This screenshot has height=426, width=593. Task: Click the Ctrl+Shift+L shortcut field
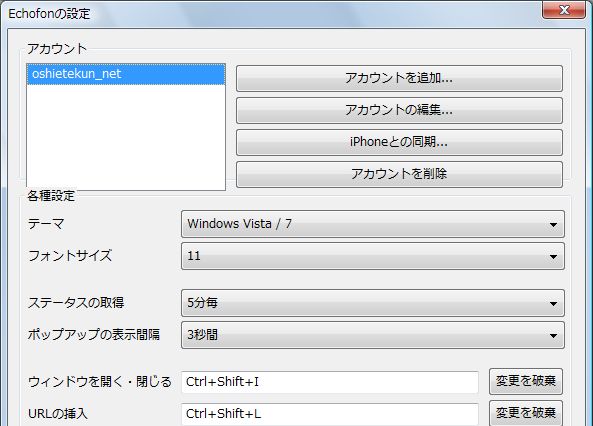(330, 414)
